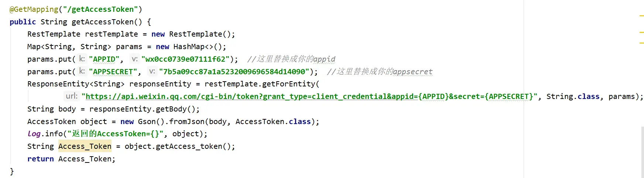Screen dimensions: 644x178
Task: Click the v: hint before the appsecret value
Action: click(152, 71)
